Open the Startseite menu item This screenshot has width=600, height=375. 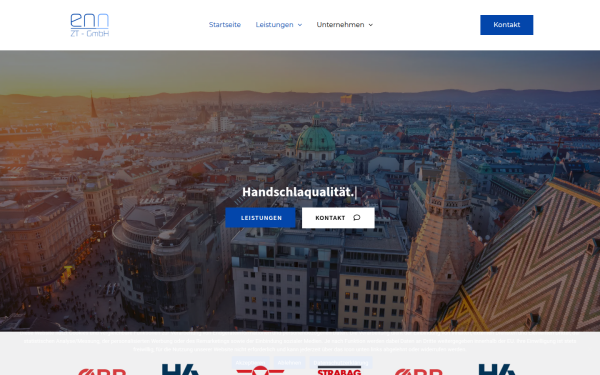225,24
